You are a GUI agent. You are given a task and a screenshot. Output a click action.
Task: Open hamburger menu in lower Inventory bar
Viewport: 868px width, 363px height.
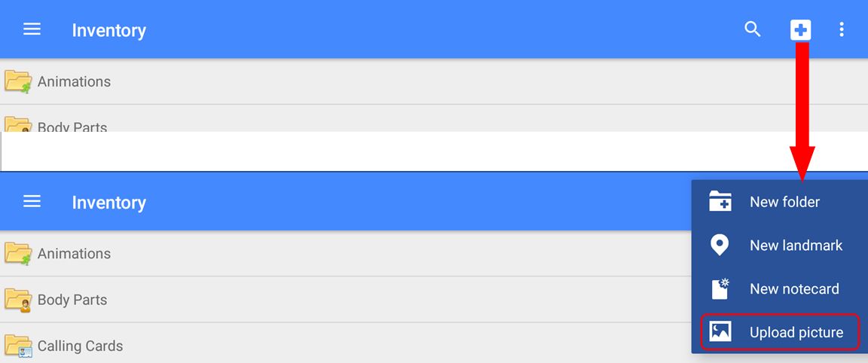pos(32,202)
